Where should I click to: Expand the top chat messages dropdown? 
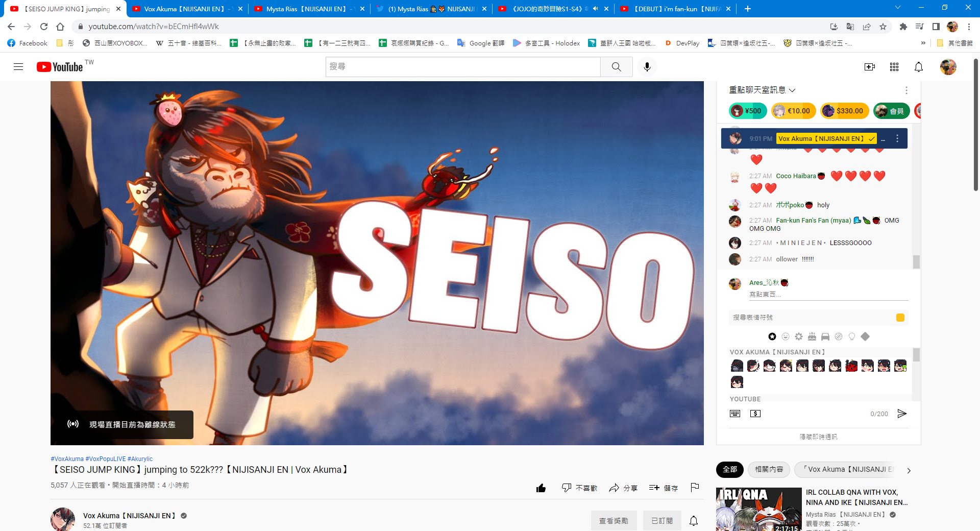click(x=762, y=90)
